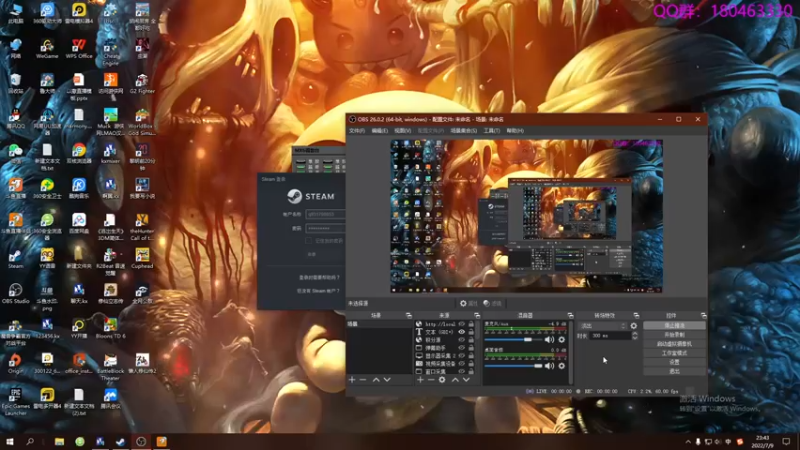Open the OBS 编辑(E) menu
This screenshot has height=450, width=800.
(379, 131)
